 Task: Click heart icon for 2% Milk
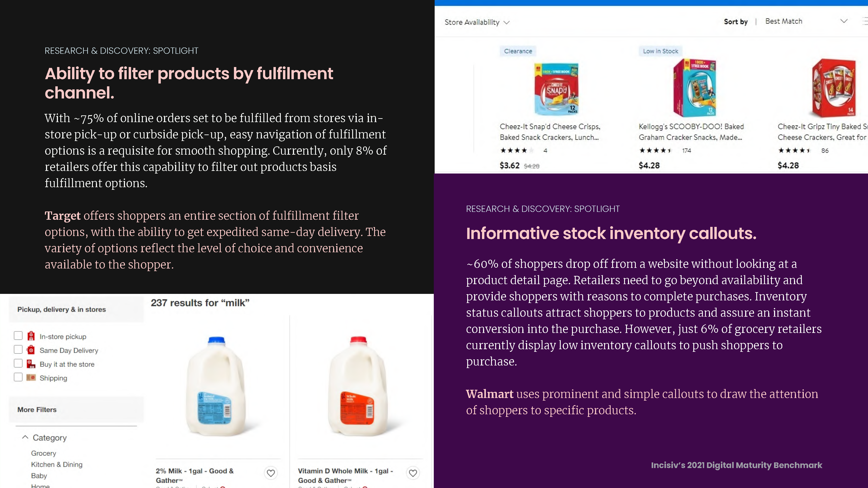pos(271,473)
